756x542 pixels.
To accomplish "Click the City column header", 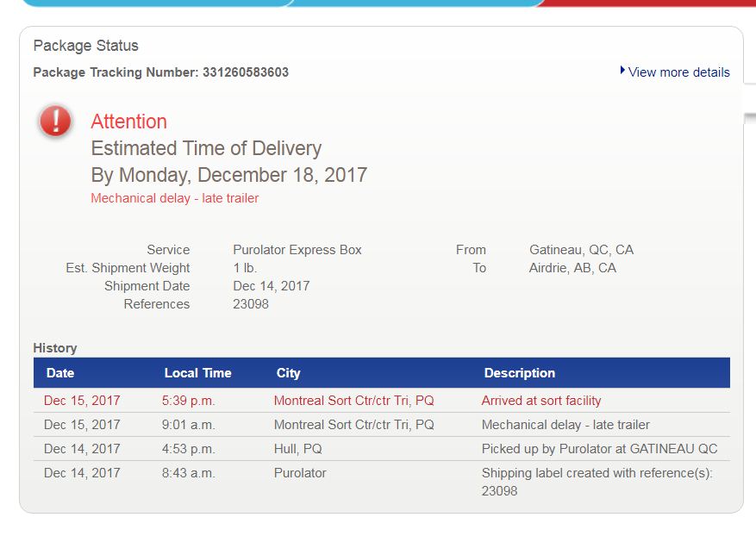I will [x=288, y=373].
